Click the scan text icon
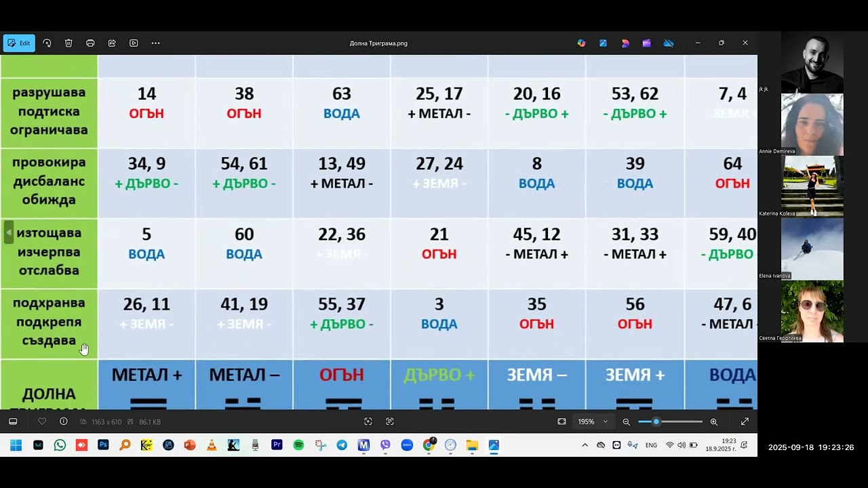The width and height of the screenshot is (868, 488). [389, 422]
